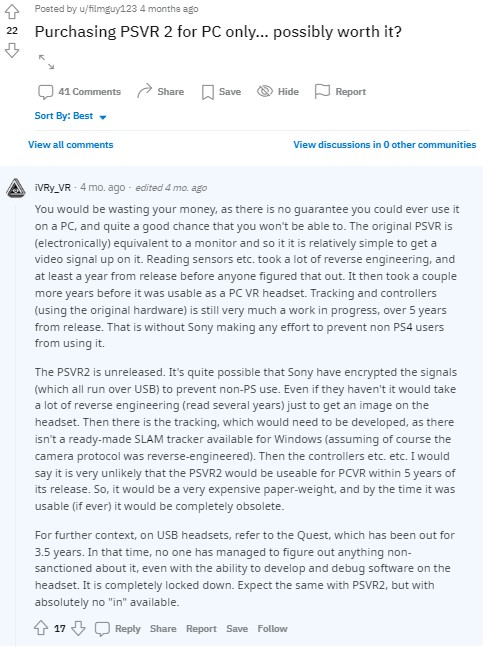Upvote the iVRy_VR comment

pos(40,628)
